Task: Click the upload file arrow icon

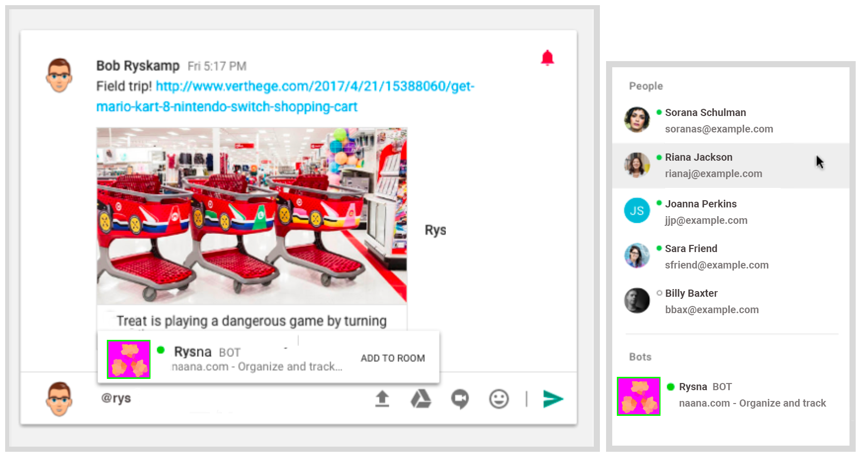Action: (382, 399)
